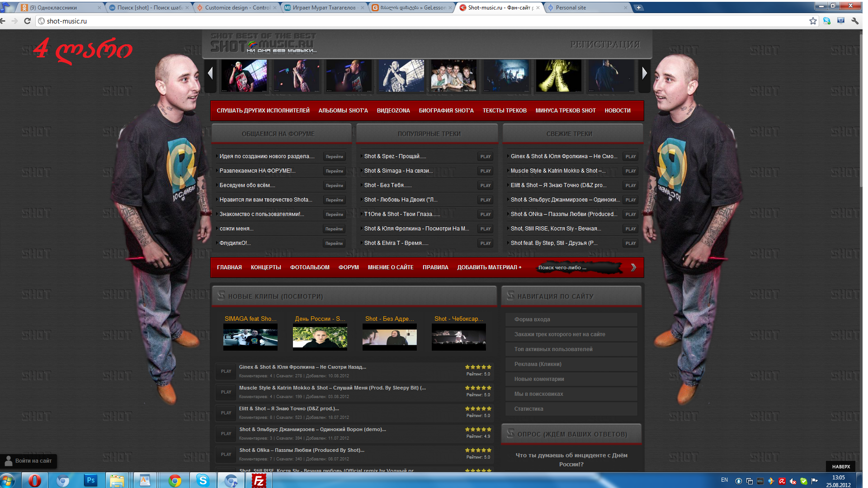Viewport: 868px width, 488px height.
Task: Go to ФОТОАЛЬБОМ in bottom menu
Action: (x=310, y=267)
